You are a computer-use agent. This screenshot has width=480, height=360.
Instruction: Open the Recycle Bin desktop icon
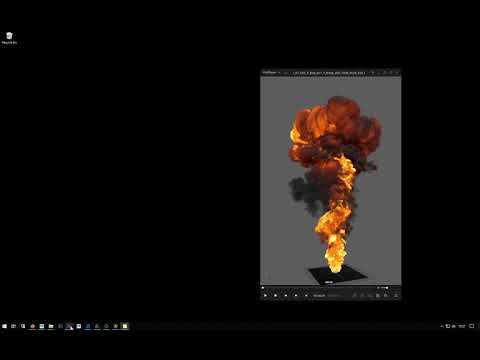point(9,38)
